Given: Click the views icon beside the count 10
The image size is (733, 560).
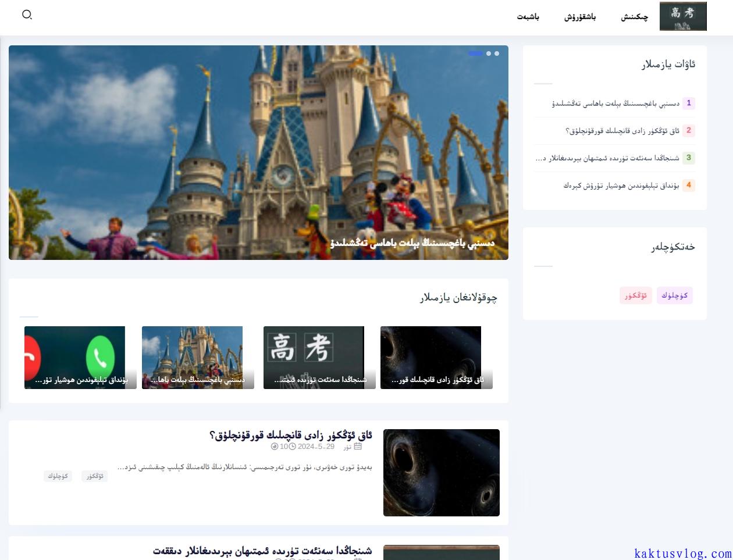Looking at the screenshot, I should click(275, 447).
